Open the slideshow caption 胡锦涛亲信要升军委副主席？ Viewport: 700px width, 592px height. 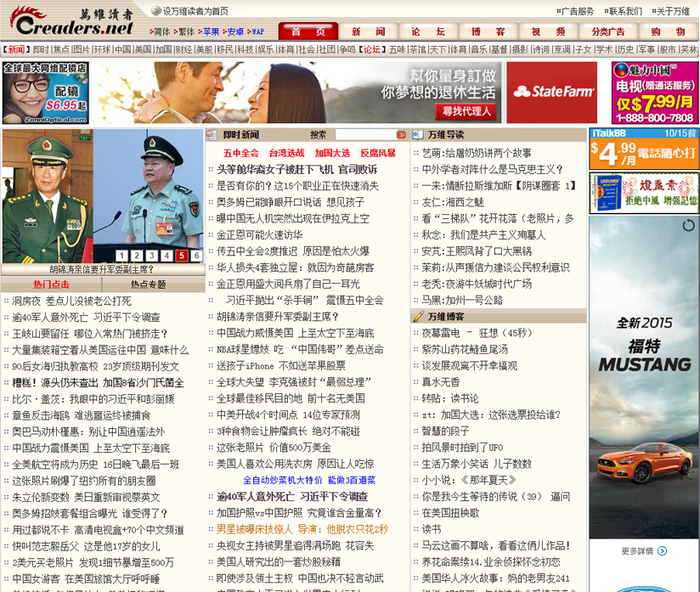[x=101, y=269]
